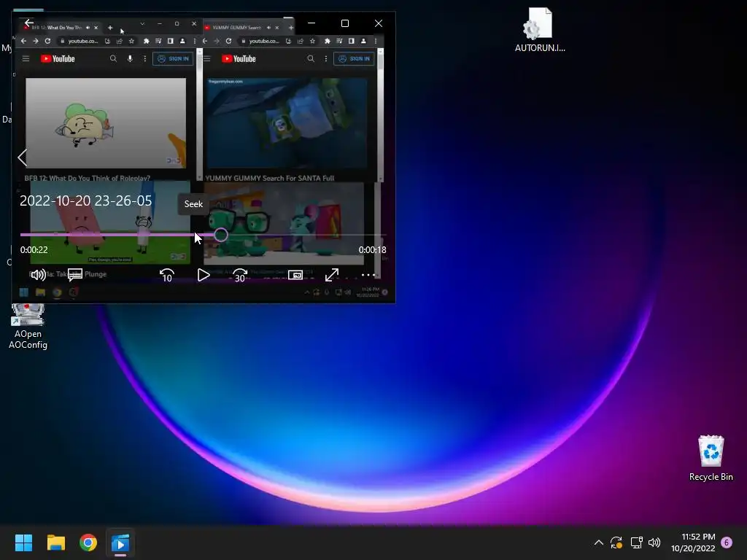The height and width of the screenshot is (560, 747).
Task: Open File Explorer from the taskbar
Action: coord(55,542)
